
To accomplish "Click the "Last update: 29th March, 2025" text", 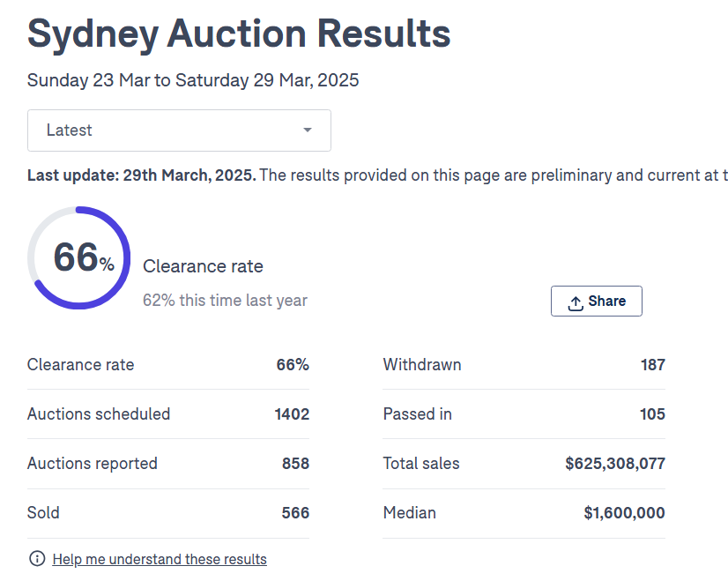I will (142, 175).
